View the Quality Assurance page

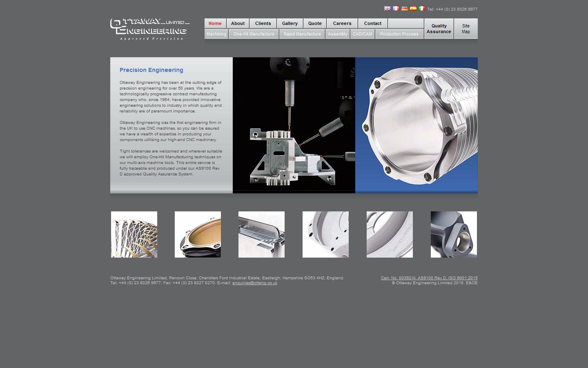coord(439,29)
